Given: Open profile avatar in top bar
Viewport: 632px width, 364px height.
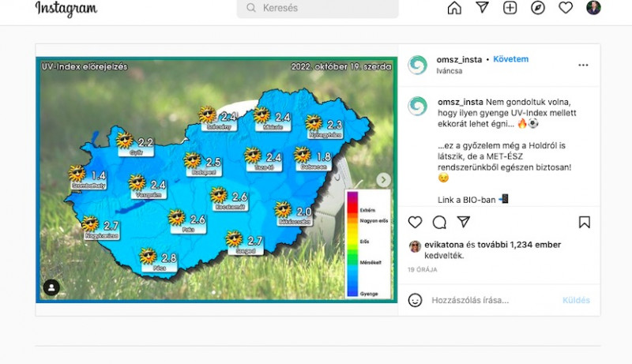Looking at the screenshot, I should (593, 8).
